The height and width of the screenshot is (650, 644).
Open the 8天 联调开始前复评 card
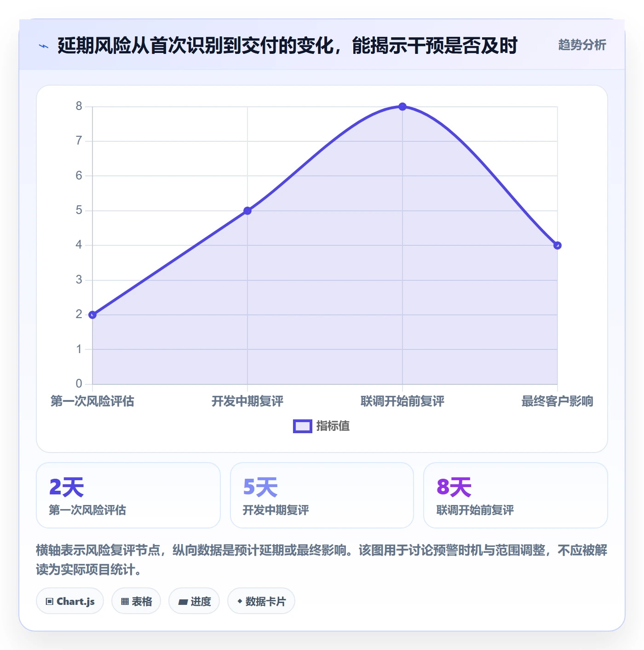(x=516, y=495)
